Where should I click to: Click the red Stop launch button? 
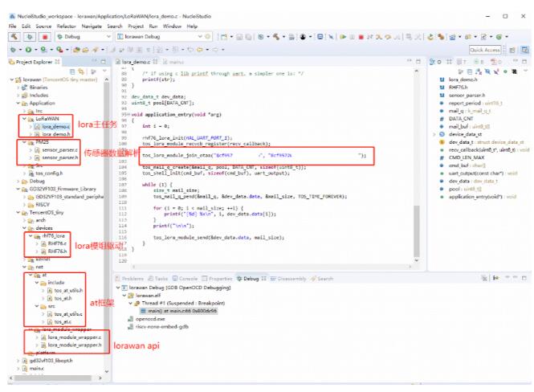(x=45, y=37)
